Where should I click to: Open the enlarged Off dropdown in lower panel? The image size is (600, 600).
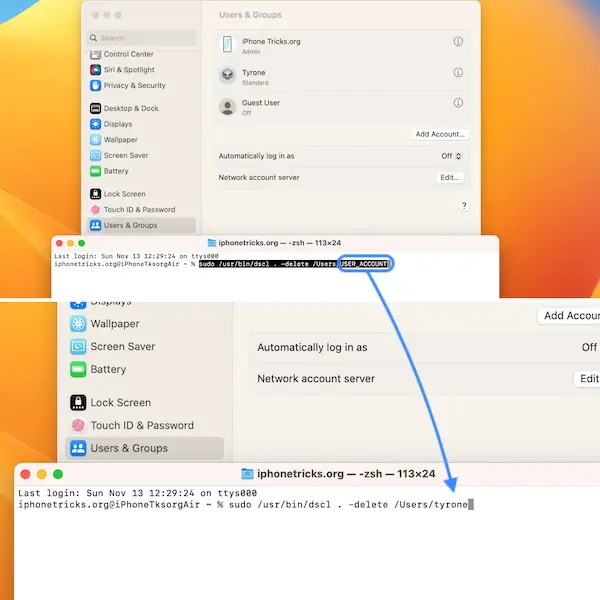(x=589, y=347)
